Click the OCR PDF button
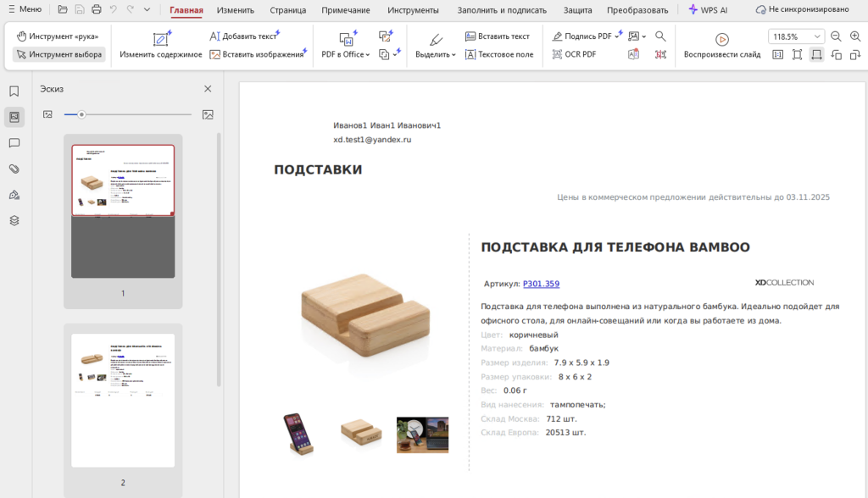Screen dimensions: 868x498 [574, 54]
